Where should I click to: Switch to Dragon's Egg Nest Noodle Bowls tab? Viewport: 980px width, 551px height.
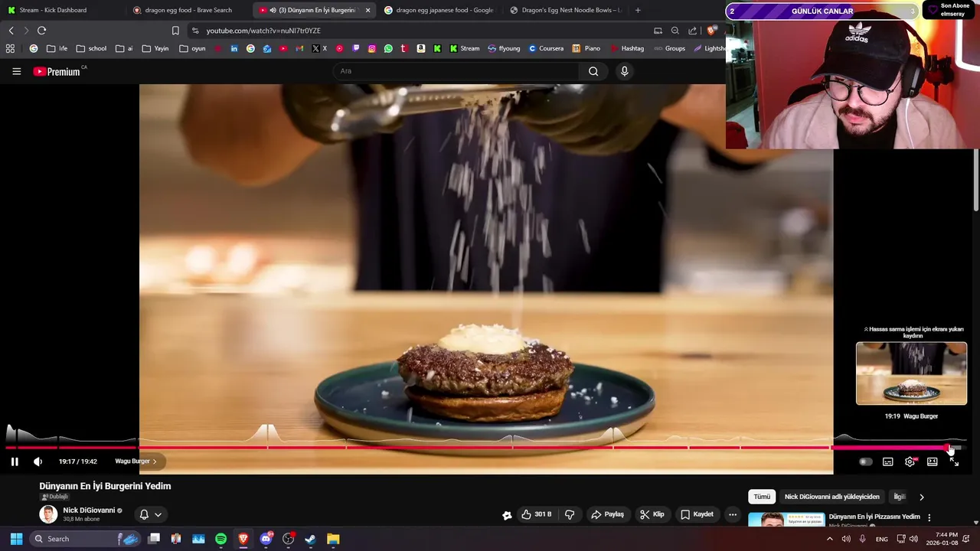pos(565,10)
